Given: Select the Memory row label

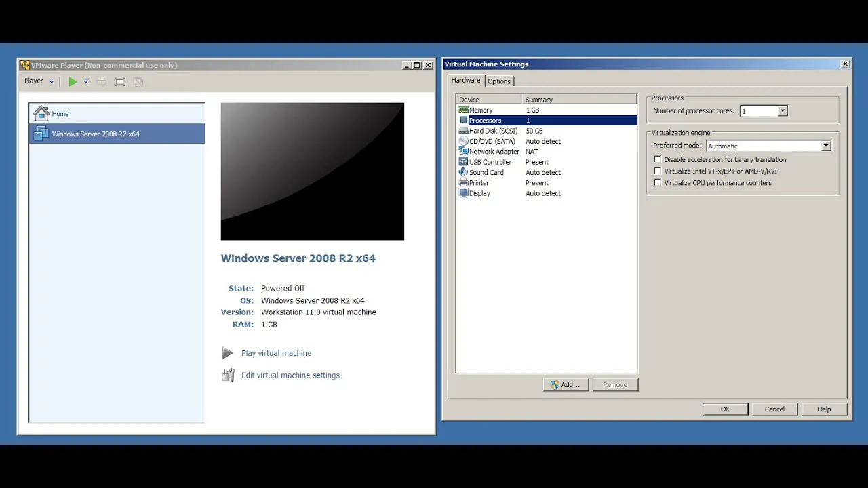Looking at the screenshot, I should (x=481, y=110).
